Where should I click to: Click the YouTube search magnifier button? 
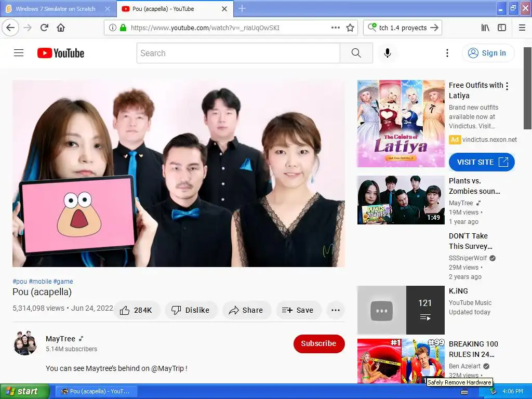tap(356, 53)
